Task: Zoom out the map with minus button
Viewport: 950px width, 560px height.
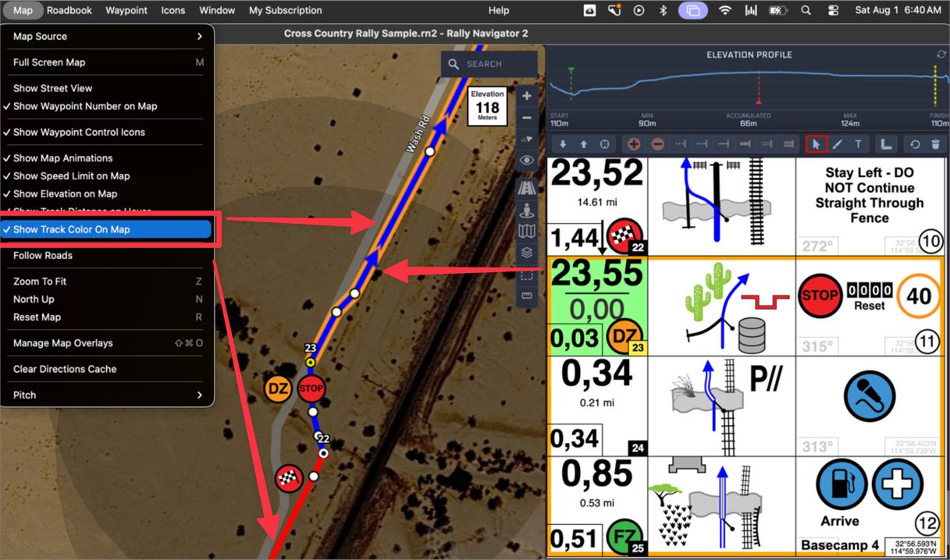Action: pos(527,118)
